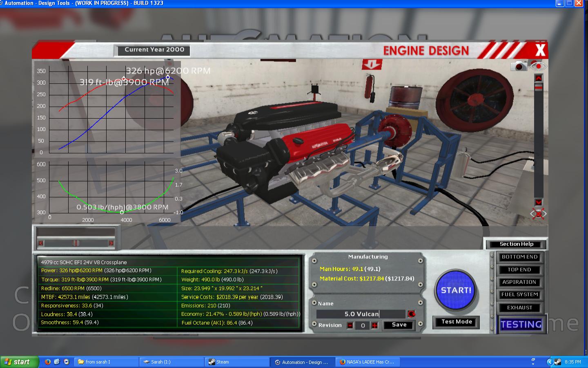
Task: Click the Responsiveness: 33.6 stat
Action: (x=72, y=306)
